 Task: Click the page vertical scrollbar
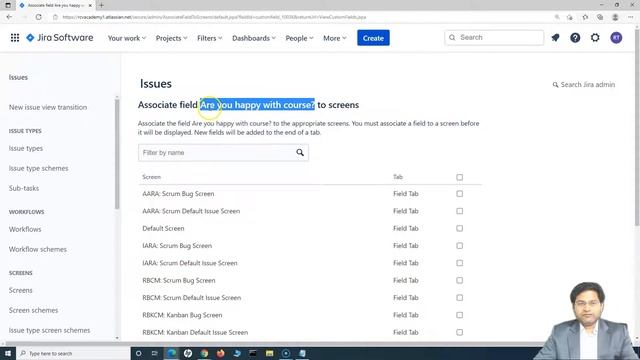pyautogui.click(x=637, y=127)
